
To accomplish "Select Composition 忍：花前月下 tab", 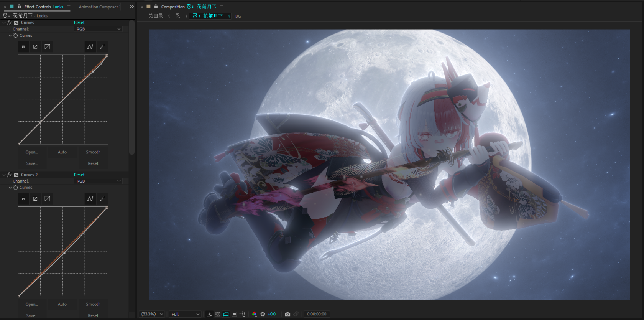I will pyautogui.click(x=189, y=7).
